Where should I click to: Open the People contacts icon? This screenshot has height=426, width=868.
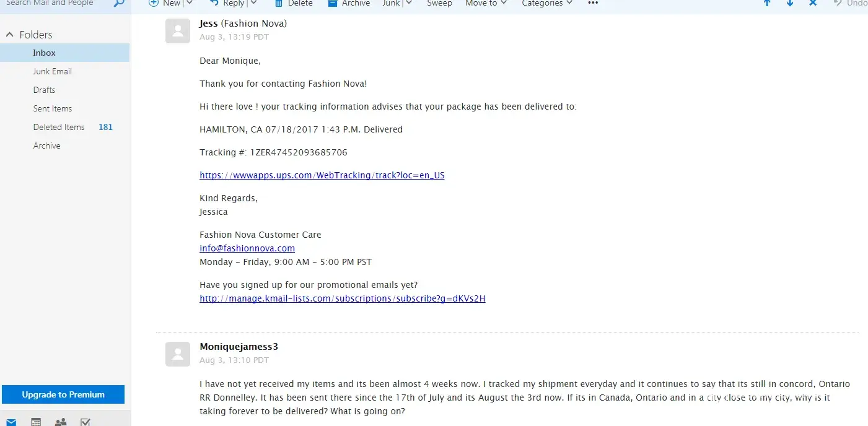[x=61, y=422]
